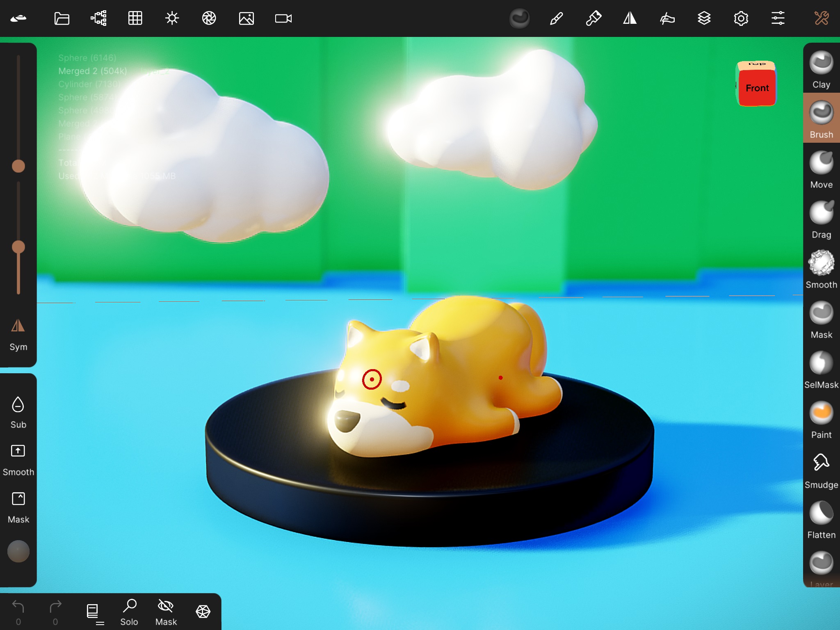Open the scene graph hierarchy panel
Screen dimensions: 840x630
point(98,18)
